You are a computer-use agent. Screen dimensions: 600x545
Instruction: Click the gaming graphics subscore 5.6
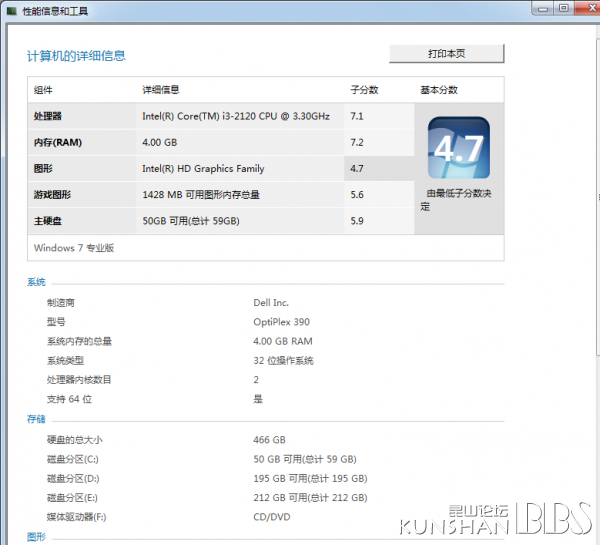pyautogui.click(x=357, y=194)
